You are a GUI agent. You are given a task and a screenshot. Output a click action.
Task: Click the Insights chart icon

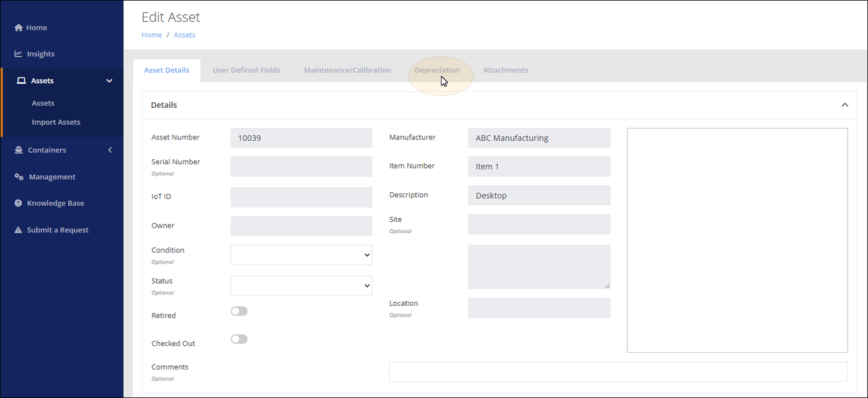coord(19,54)
